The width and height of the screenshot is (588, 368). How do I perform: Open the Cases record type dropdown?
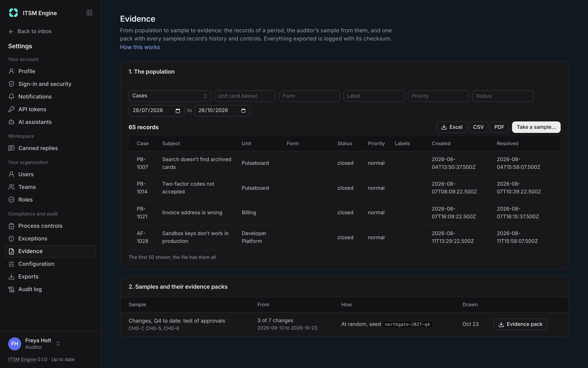click(170, 96)
